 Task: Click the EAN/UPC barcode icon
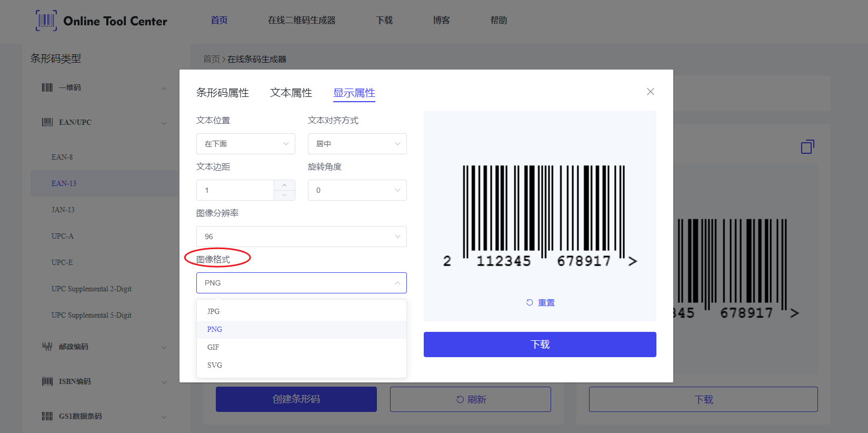[47, 122]
